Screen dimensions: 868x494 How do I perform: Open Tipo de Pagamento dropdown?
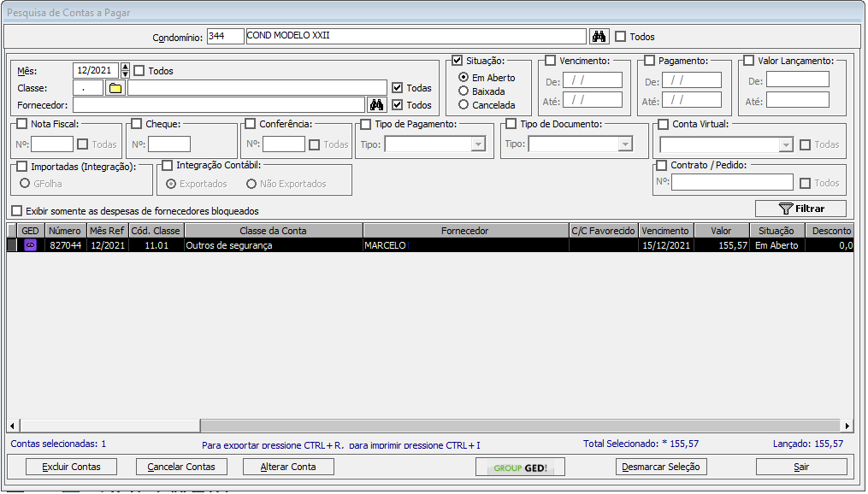(x=478, y=144)
